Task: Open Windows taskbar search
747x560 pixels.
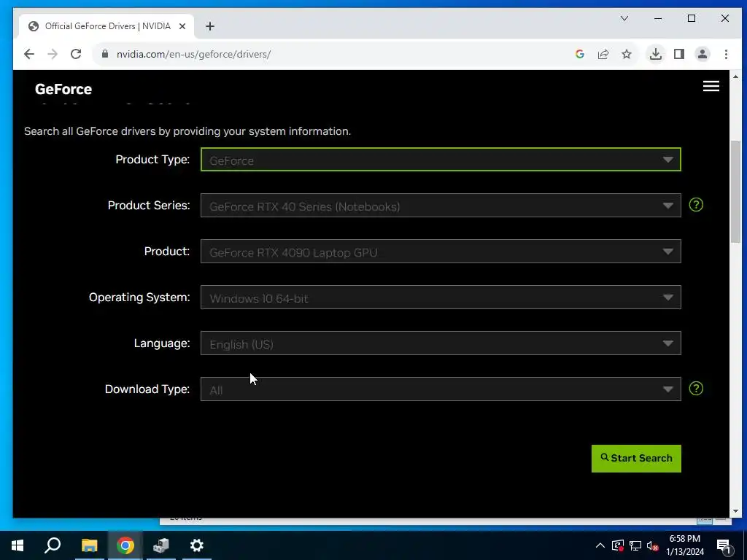Action: click(53, 545)
